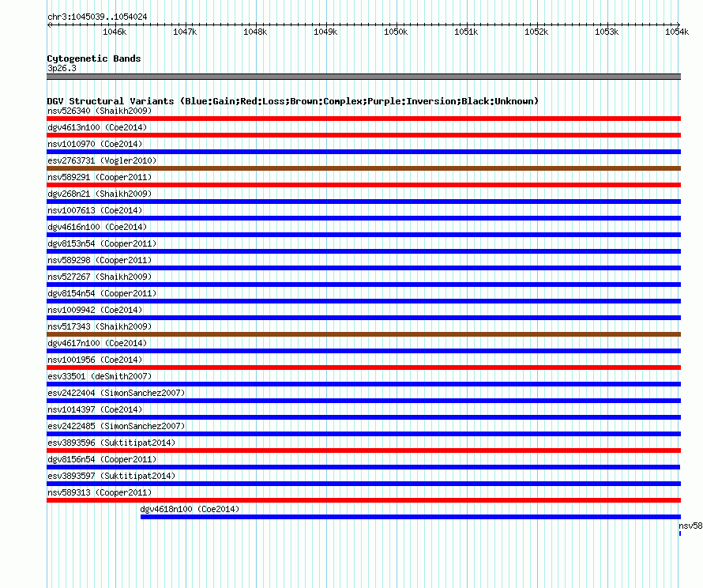Viewport: 703px width, 588px height.
Task: Click the blue bar under dgv8156n54
Action: 363,467
